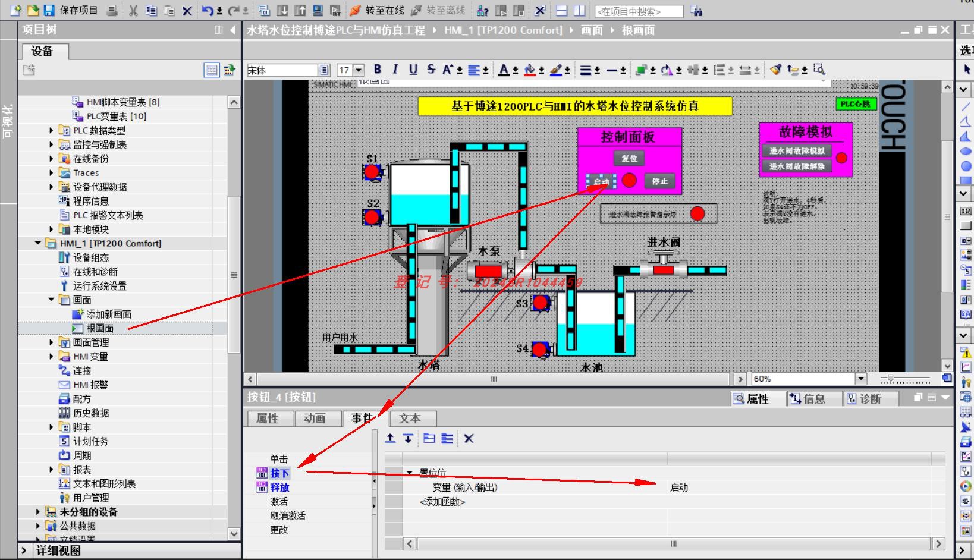The image size is (974, 560).
Task: Click the fill color bucket swatch
Action: (x=530, y=70)
